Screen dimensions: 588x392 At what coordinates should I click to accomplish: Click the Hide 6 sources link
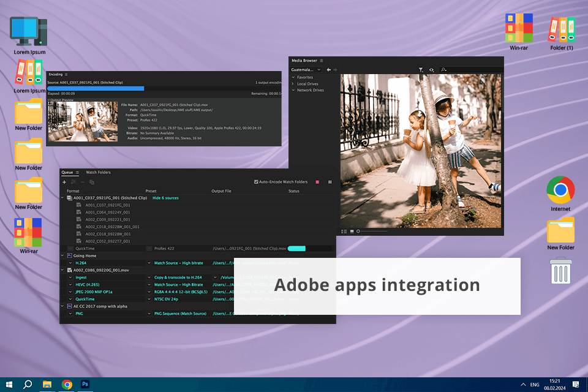pos(165,198)
